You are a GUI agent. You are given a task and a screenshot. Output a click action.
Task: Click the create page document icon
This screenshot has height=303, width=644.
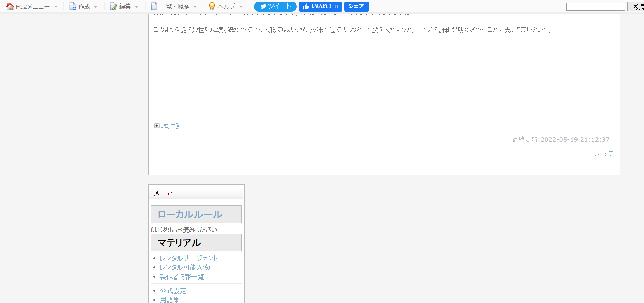click(x=72, y=7)
